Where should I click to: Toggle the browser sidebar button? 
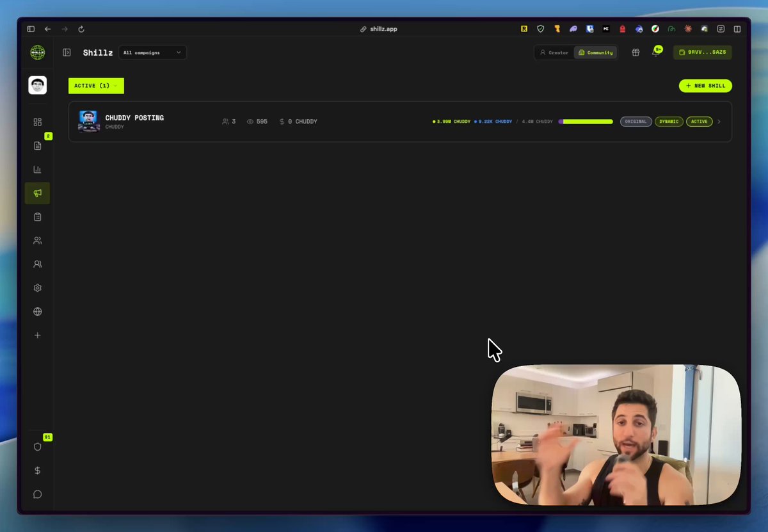tap(31, 29)
